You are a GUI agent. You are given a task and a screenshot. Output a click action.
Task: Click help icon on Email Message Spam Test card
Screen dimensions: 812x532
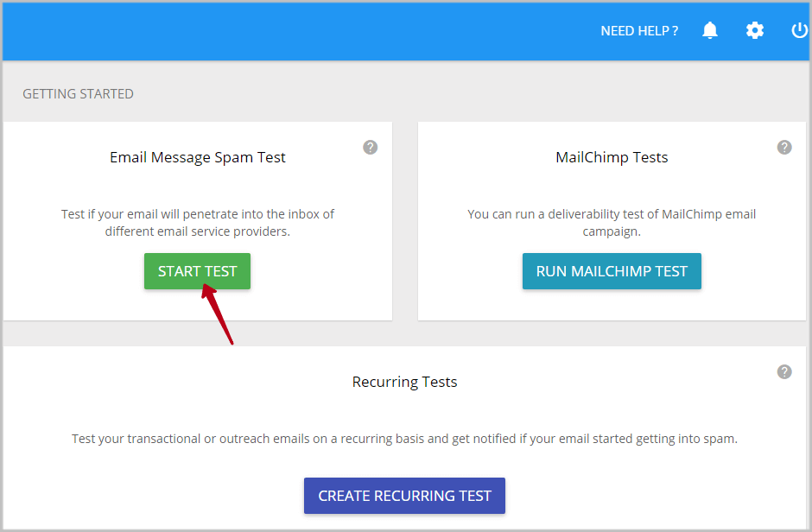click(370, 148)
